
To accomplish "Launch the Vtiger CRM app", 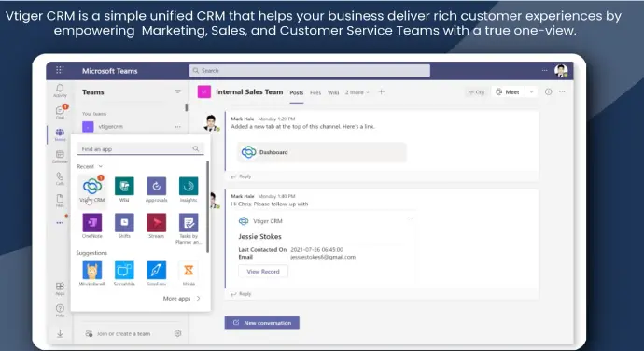I will [x=92, y=190].
